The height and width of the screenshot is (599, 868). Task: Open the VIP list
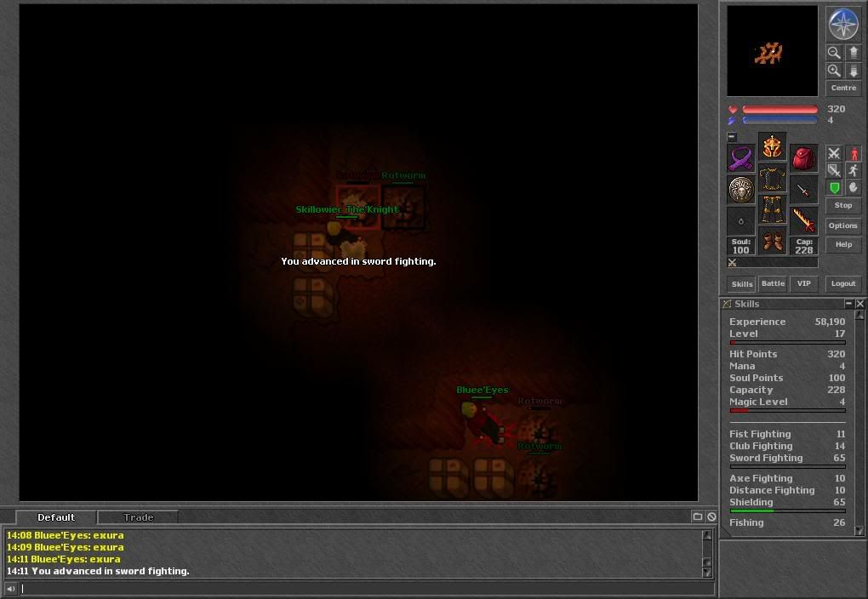804,283
